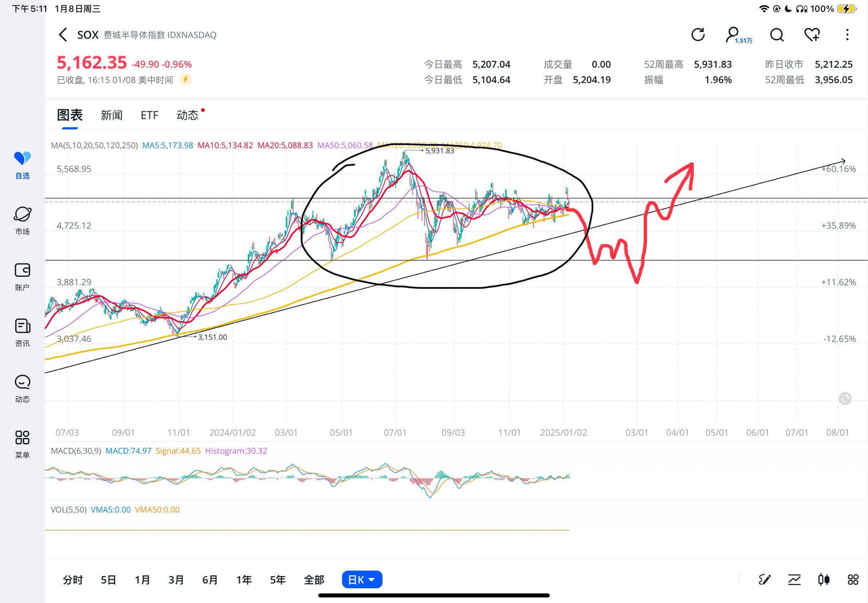This screenshot has width=868, height=603.
Task: Open MA(5,10,20,50,120,250) indicator settings
Action: point(94,145)
